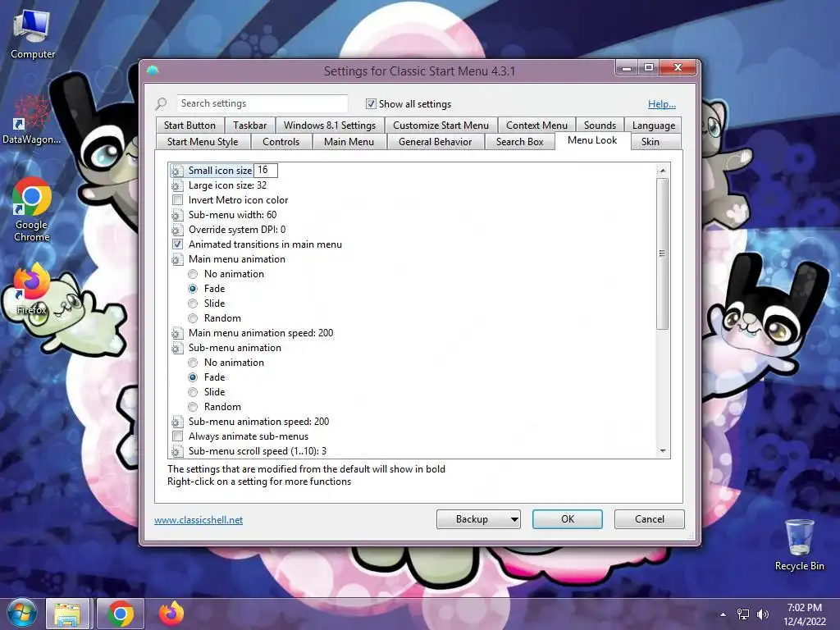Switch to the Sounds tab

point(600,126)
